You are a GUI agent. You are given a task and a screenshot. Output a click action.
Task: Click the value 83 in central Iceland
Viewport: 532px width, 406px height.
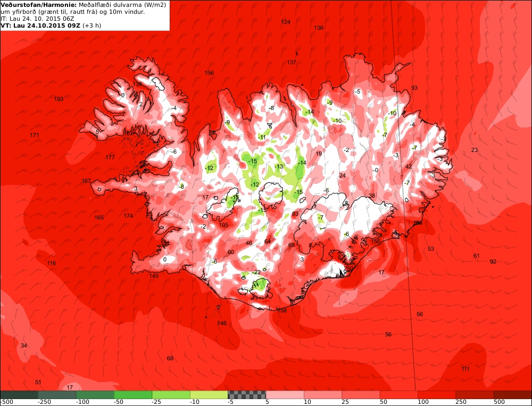pyautogui.click(x=295, y=214)
